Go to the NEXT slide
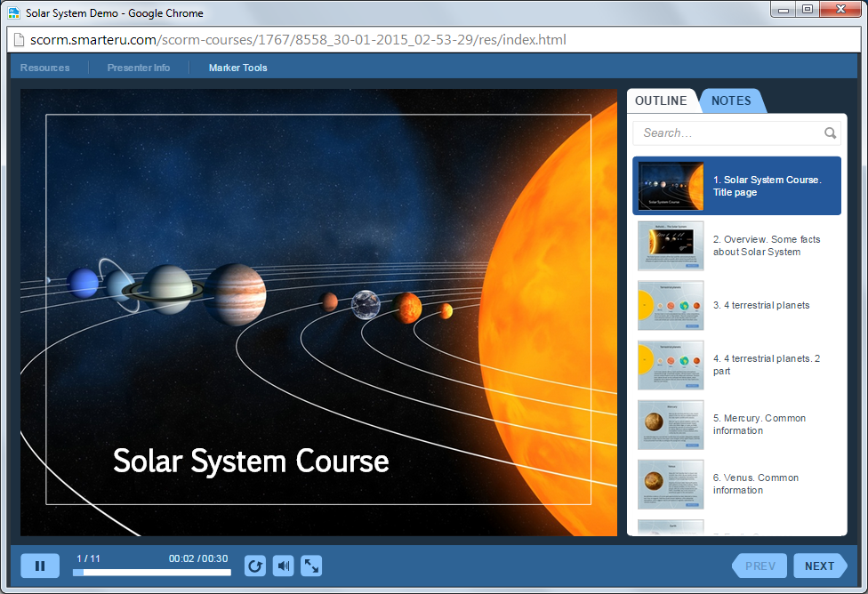868x594 pixels. [820, 566]
